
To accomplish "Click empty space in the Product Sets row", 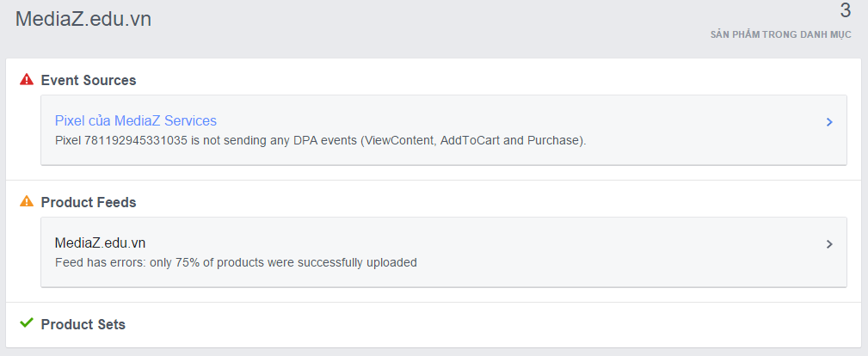I will point(490,324).
